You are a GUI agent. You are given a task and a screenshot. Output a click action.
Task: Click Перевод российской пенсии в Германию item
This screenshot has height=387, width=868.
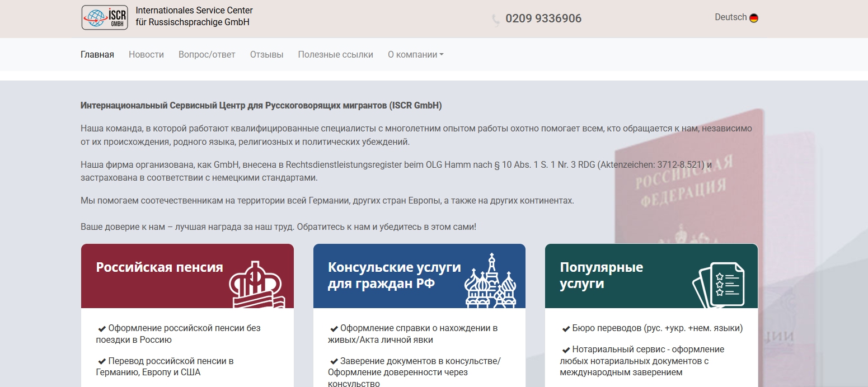click(166, 366)
